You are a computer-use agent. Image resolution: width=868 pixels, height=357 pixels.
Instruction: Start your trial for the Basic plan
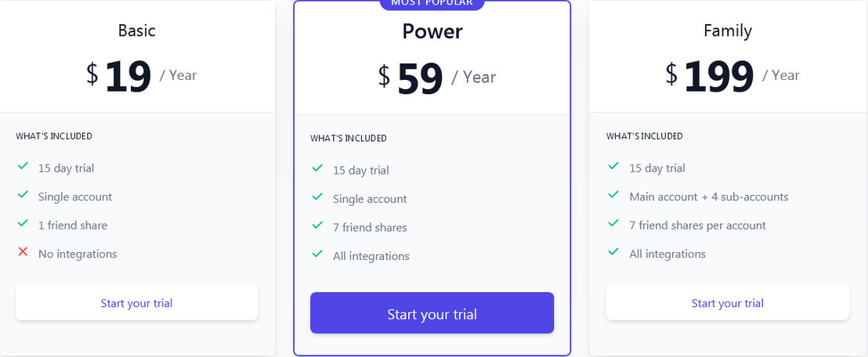coord(137,303)
